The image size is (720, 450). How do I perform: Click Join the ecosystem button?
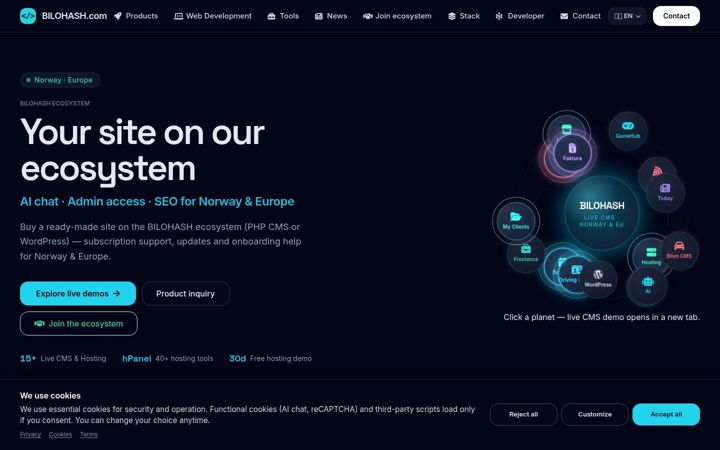pos(79,324)
